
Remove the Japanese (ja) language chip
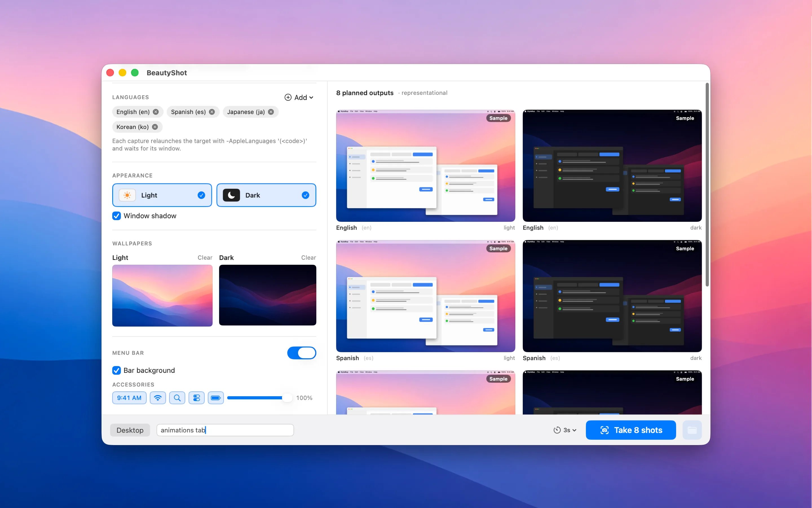(271, 112)
